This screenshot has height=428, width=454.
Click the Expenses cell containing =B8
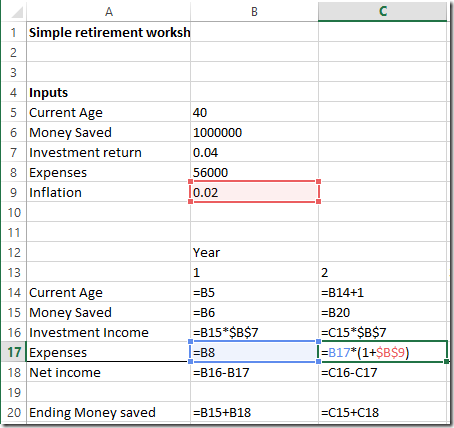(x=254, y=352)
